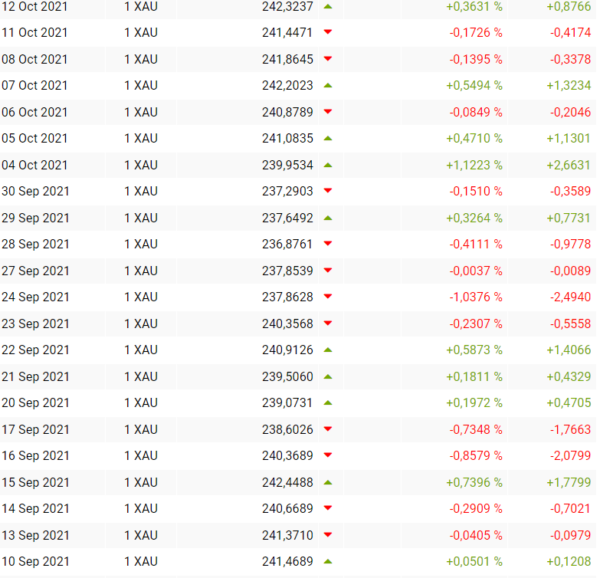Select the date 04 Oct 2021
Screen dimensions: 600x578
point(34,165)
